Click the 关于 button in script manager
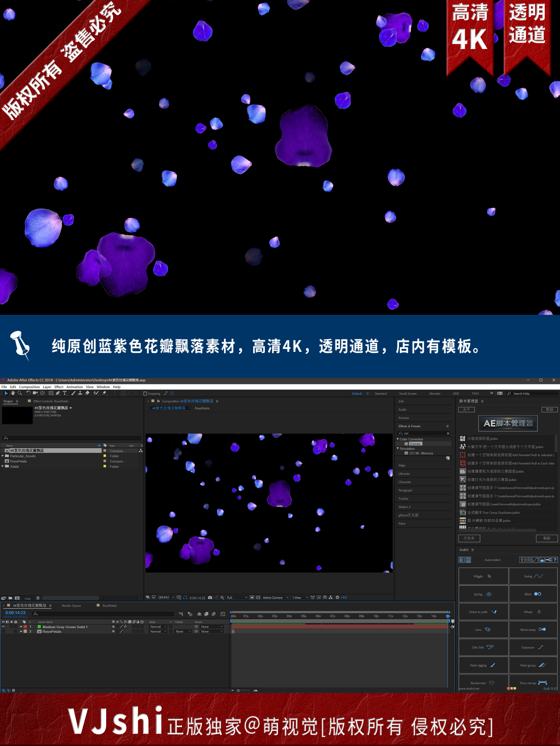Image resolution: width=560 pixels, height=746 pixels. coord(467,409)
